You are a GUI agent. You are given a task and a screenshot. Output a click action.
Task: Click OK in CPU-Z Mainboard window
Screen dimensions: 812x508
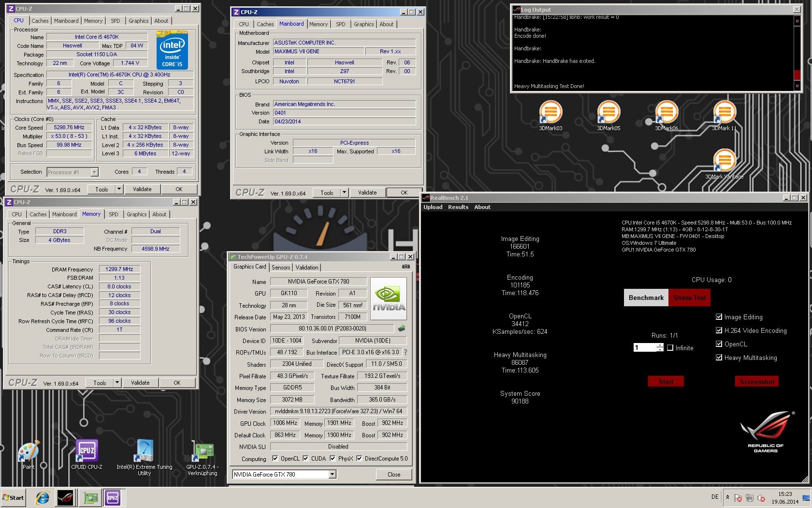pos(404,193)
